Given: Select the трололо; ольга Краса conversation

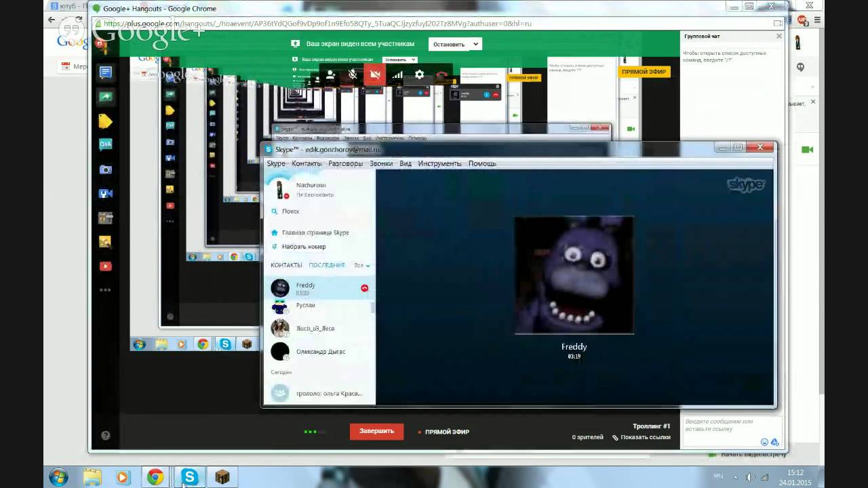Looking at the screenshot, I should click(x=318, y=393).
